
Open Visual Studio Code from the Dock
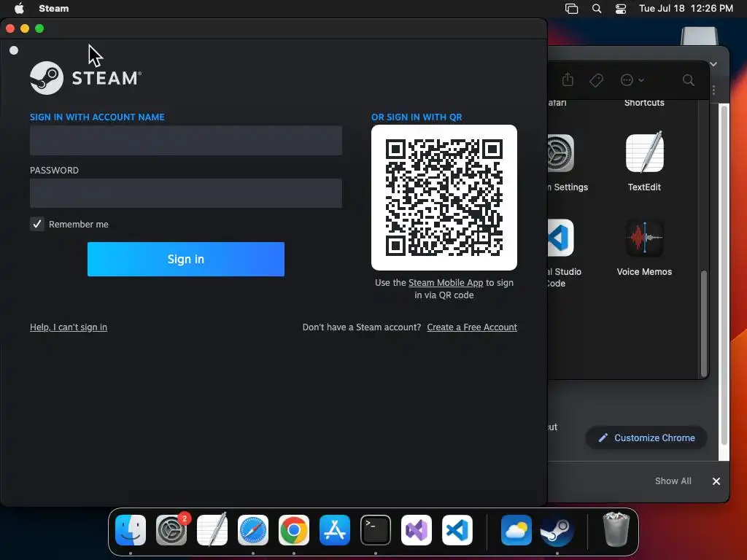pyautogui.click(x=457, y=530)
